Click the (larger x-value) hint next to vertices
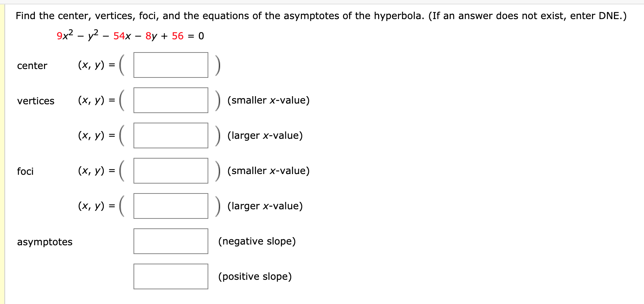Screen dimensions: 644x304 point(265,135)
